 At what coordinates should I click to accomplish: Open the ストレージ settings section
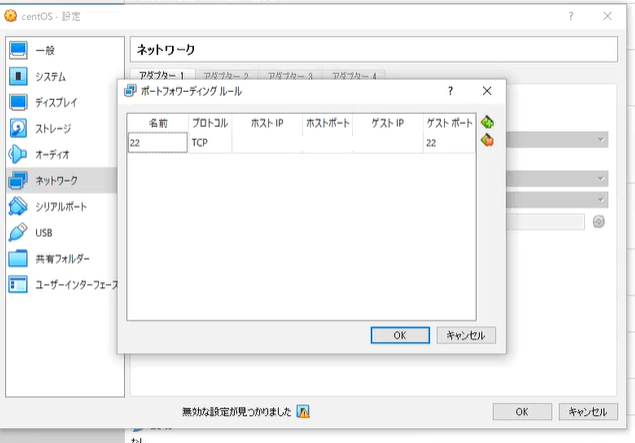65,128
